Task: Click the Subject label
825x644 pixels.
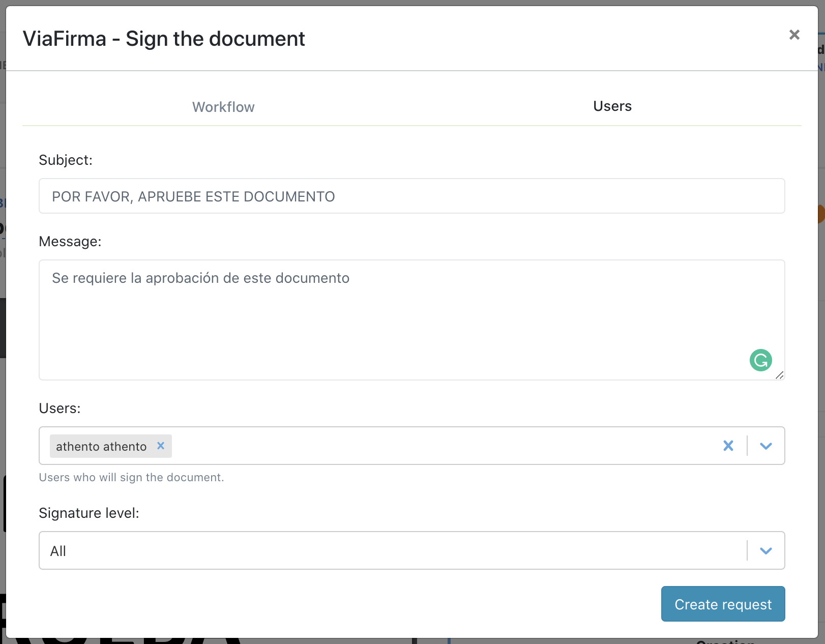Action: point(66,160)
